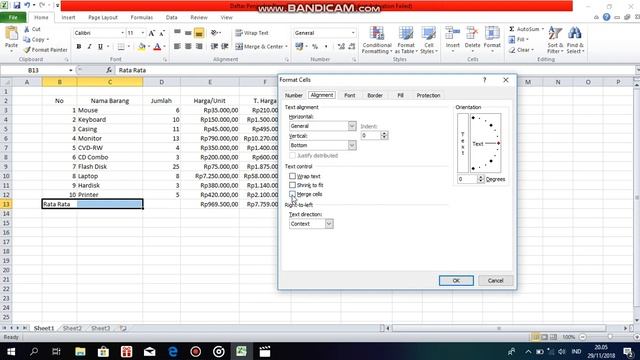Screen dimensions: 640x360
Task: Click the Percent Style icon
Action: (315, 47)
